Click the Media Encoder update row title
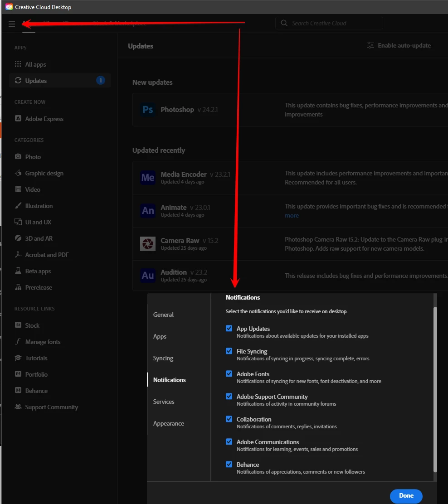448x504 pixels. point(195,174)
